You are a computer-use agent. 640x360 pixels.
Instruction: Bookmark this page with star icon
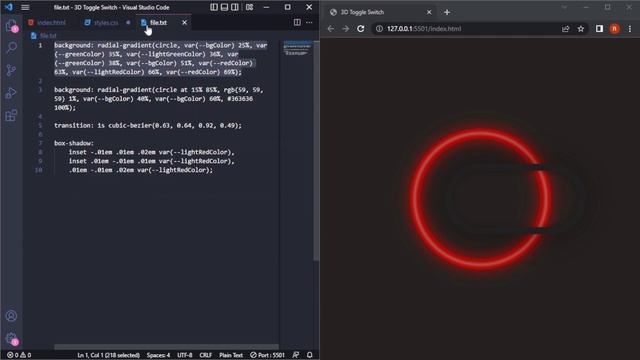pyautogui.click(x=581, y=29)
